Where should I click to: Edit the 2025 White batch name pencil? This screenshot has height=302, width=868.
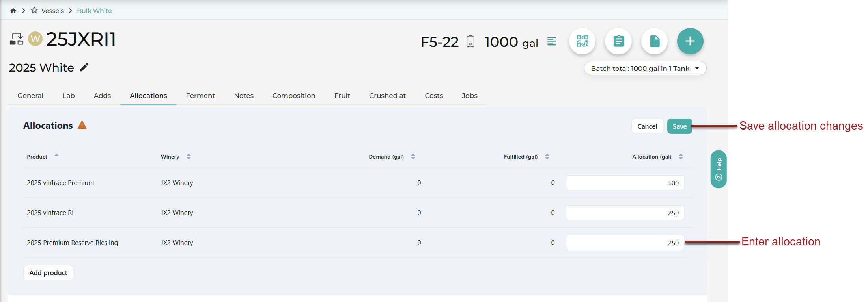[84, 67]
